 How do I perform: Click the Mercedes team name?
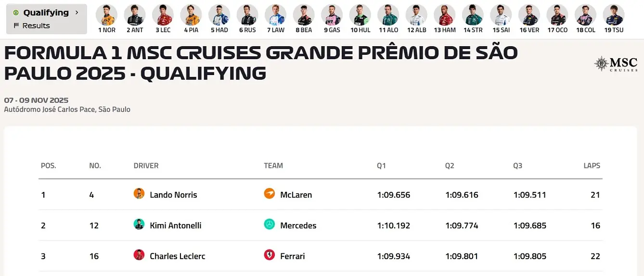click(298, 226)
